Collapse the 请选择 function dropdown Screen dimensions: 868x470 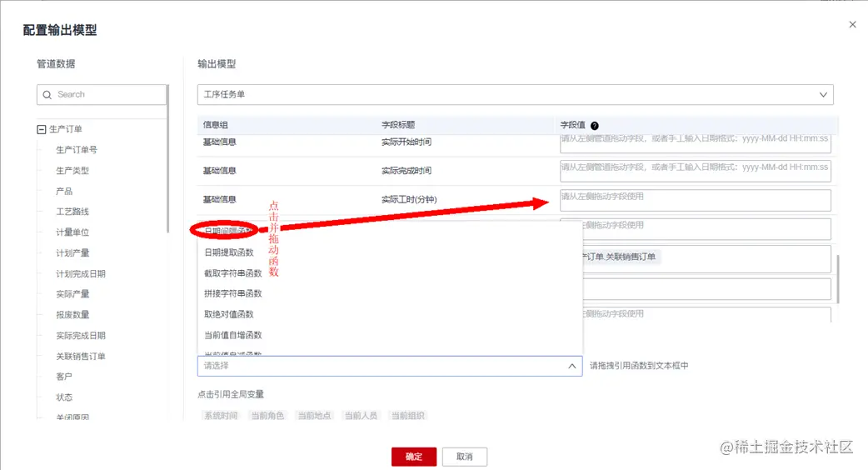(x=571, y=366)
